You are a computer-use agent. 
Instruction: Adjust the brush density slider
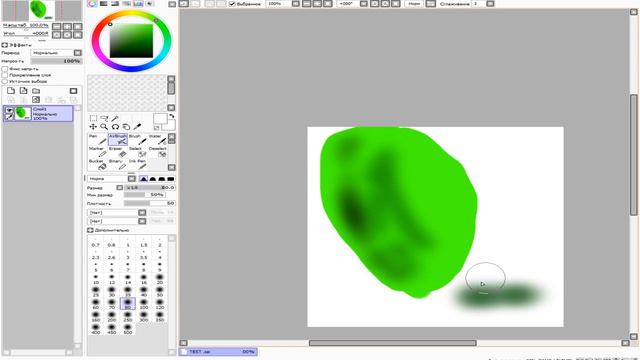tap(149, 203)
